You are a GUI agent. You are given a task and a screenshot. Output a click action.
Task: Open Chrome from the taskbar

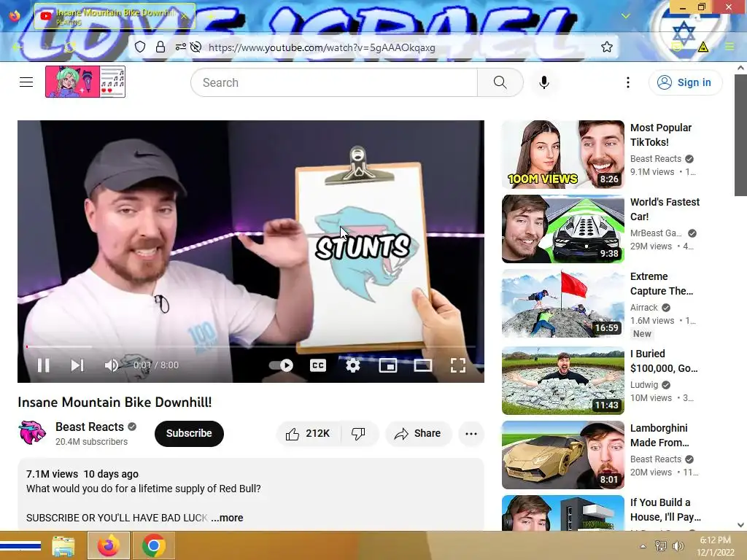tap(153, 545)
